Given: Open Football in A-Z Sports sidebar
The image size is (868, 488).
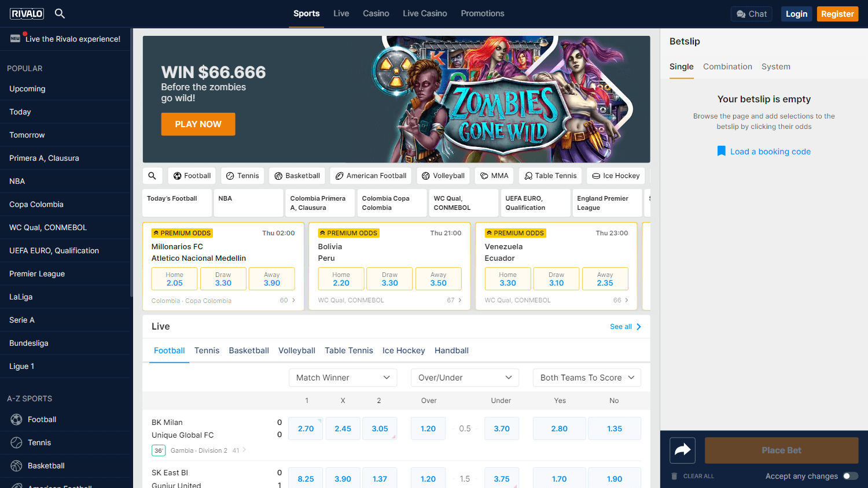Looking at the screenshot, I should coord(65,420).
